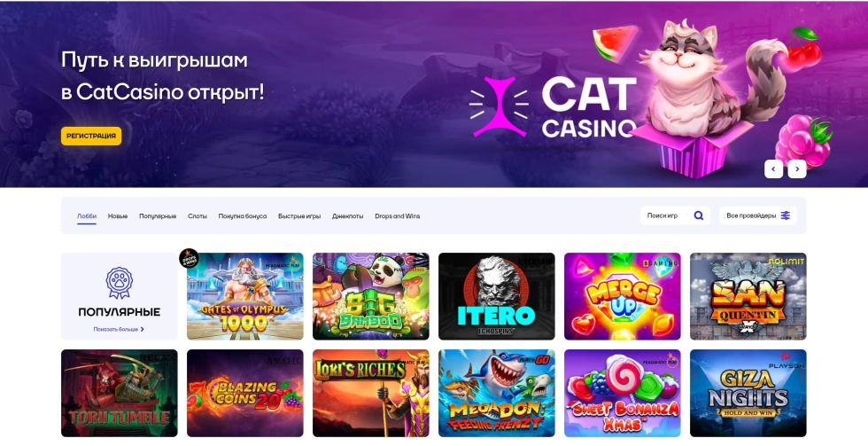Viewport: 868px width, 446px height.
Task: Select the Популярные tab
Action: (x=158, y=216)
